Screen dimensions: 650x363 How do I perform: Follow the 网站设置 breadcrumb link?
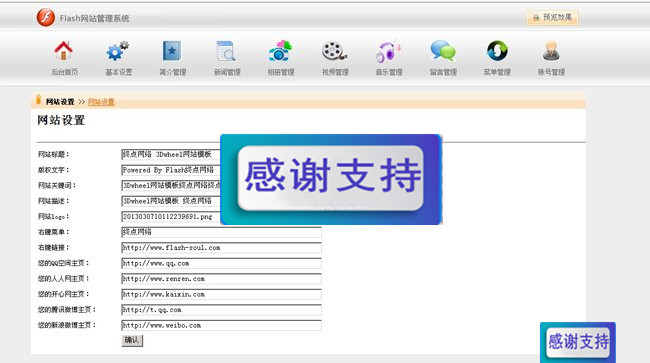(x=101, y=102)
